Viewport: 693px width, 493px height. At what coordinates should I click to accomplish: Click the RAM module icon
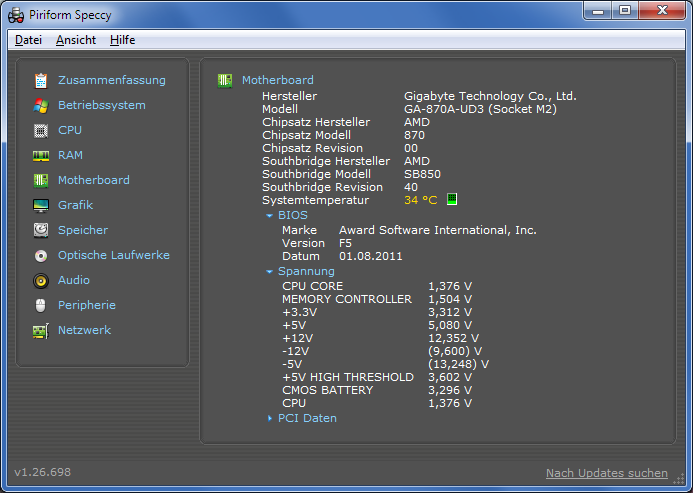click(41, 156)
